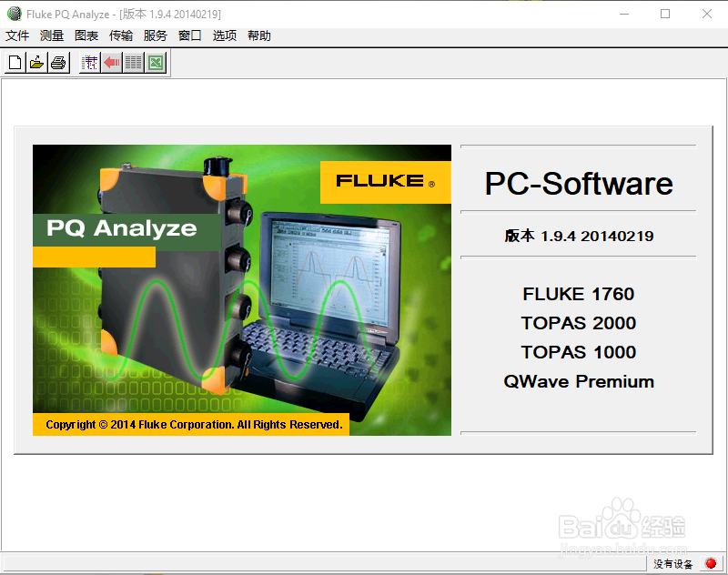Click the New document toolbar icon
The width and height of the screenshot is (728, 575).
coord(15,62)
